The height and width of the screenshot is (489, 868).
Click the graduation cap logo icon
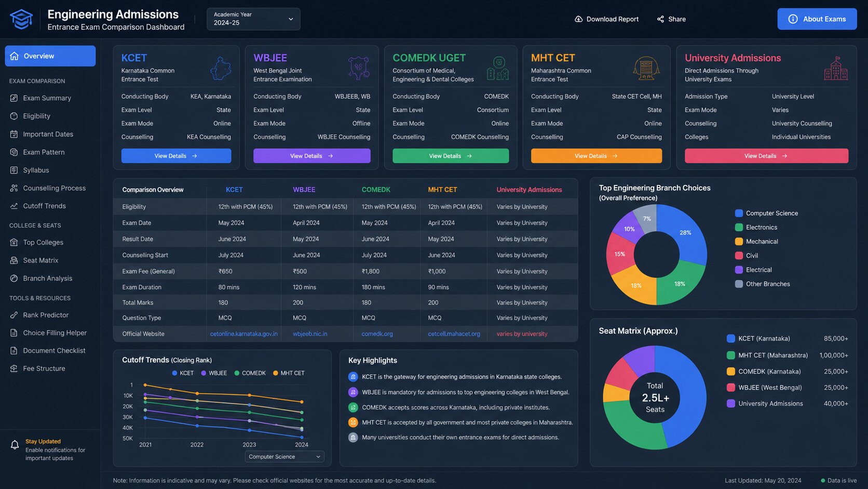21,19
